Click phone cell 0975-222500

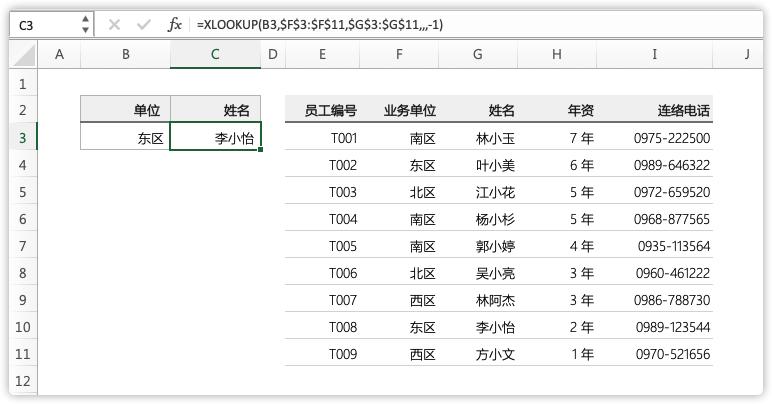655,137
